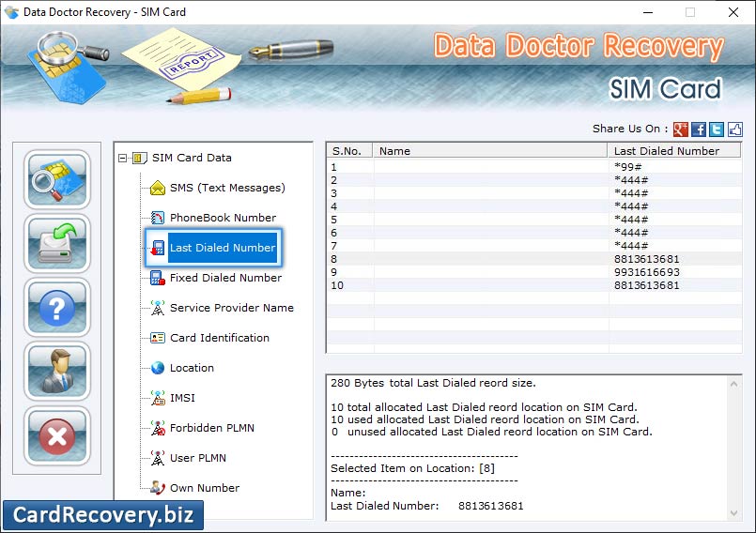Select Forbidden PLMN in tree

(x=211, y=428)
